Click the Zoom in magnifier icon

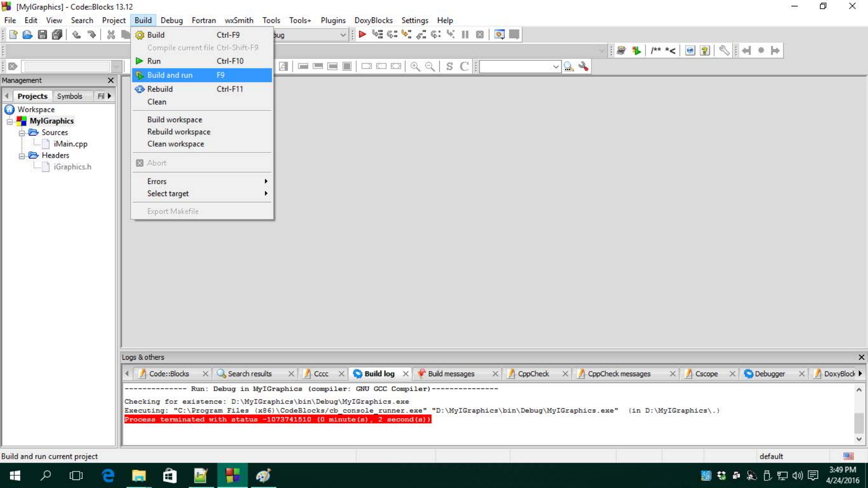pyautogui.click(x=415, y=67)
